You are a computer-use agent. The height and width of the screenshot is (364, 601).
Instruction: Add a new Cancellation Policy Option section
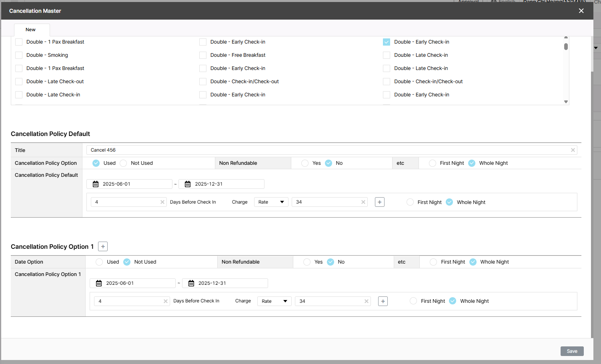[x=103, y=246]
